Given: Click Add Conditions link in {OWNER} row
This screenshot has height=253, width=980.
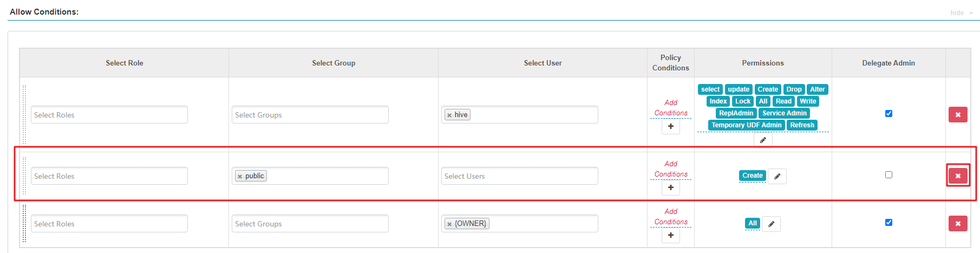Looking at the screenshot, I should point(671,217).
